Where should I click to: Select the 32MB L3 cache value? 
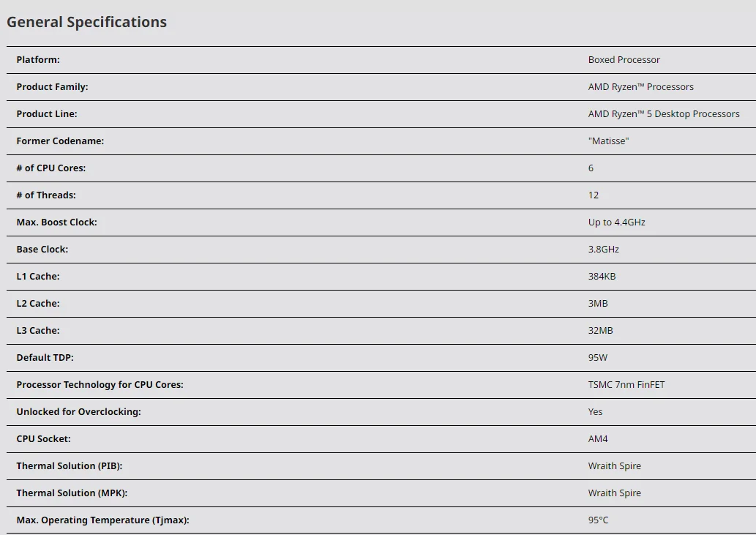pos(600,331)
